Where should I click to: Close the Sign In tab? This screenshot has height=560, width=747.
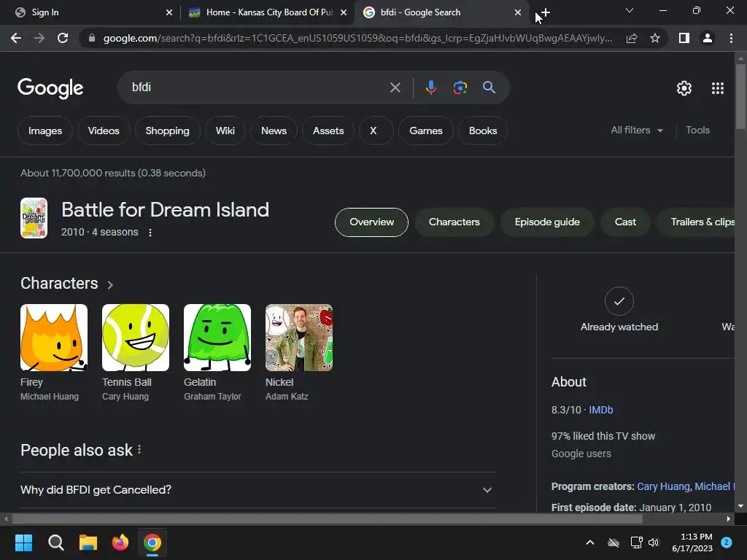(169, 12)
